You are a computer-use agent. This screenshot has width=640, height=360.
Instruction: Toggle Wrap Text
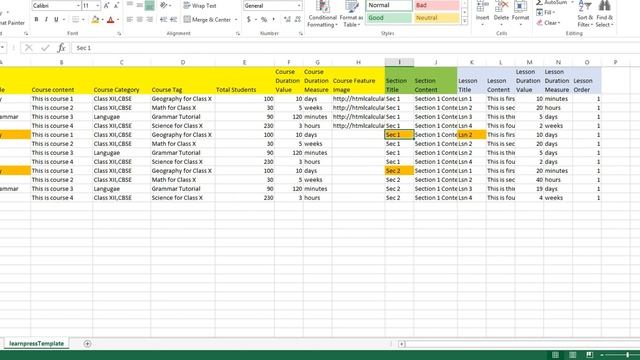(200, 6)
